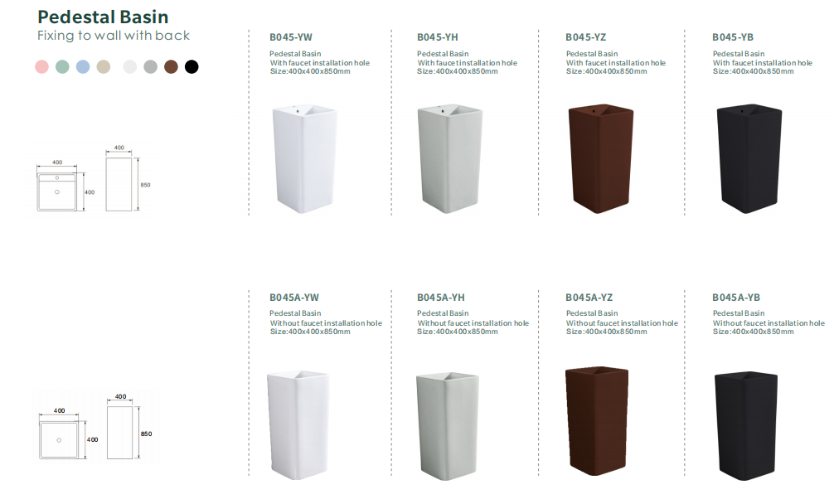Click the Pedestal Basin heading
The width and height of the screenshot is (834, 504).
(x=103, y=17)
